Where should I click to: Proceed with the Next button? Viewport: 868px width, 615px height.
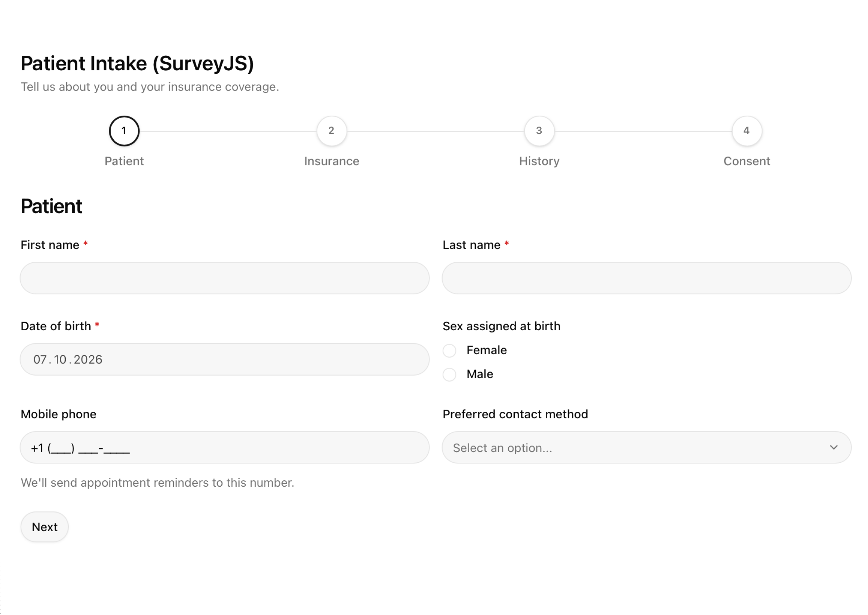coord(44,527)
